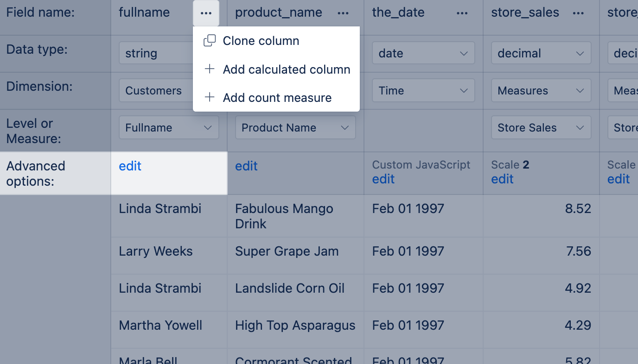
Task: Select Clone column from the menu
Action: [261, 41]
